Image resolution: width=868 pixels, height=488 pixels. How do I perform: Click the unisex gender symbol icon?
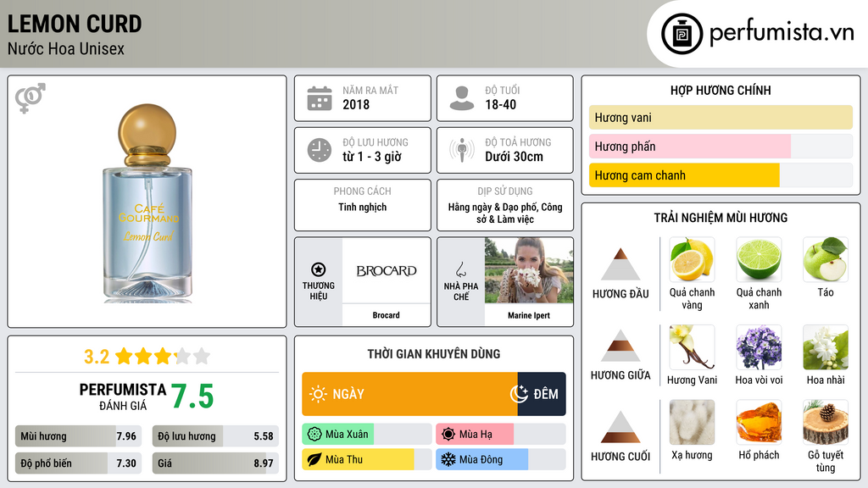click(x=31, y=98)
